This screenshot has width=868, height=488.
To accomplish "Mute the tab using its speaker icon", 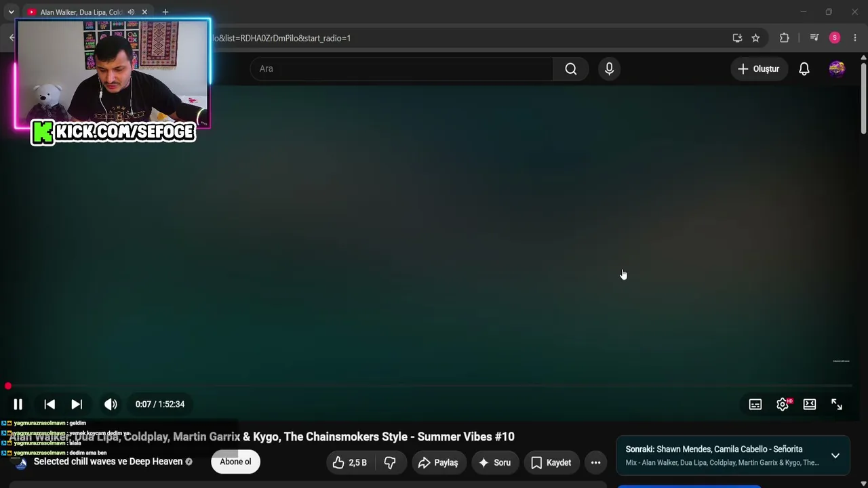I will click(x=131, y=12).
